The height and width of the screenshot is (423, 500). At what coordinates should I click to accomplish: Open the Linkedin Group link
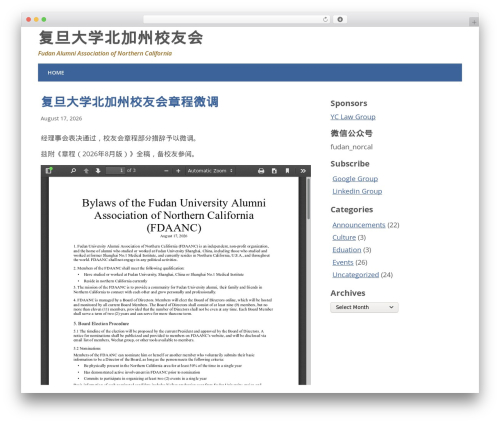click(357, 191)
